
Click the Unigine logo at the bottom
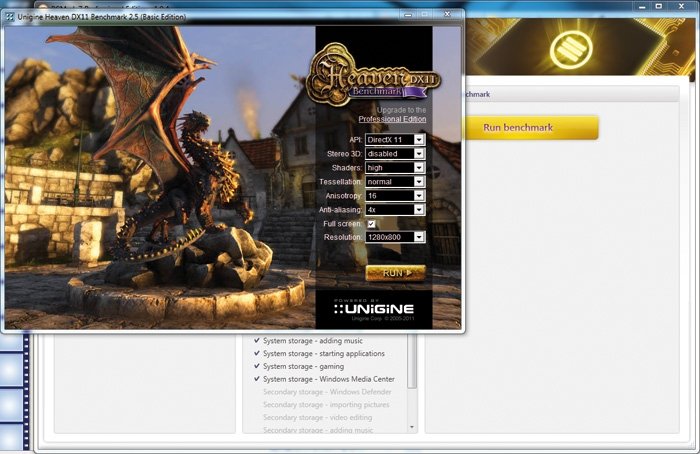(374, 309)
